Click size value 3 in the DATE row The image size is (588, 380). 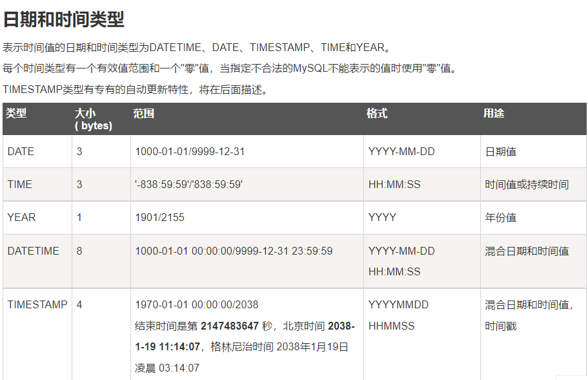(x=79, y=151)
